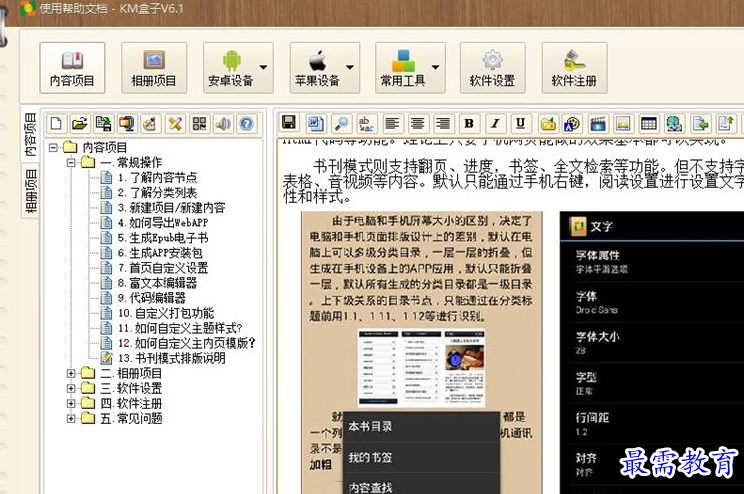
Task: Click the speaker sound icon in left toolbar
Action: point(222,124)
